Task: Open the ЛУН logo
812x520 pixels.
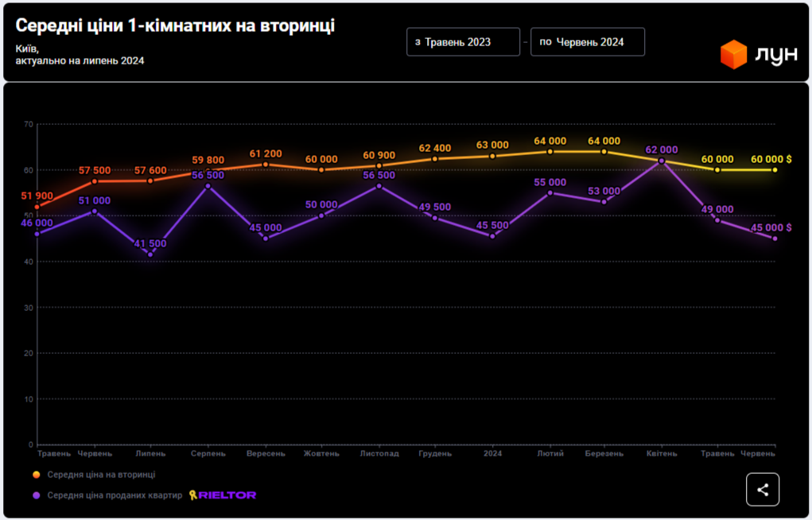Action: pyautogui.click(x=758, y=55)
